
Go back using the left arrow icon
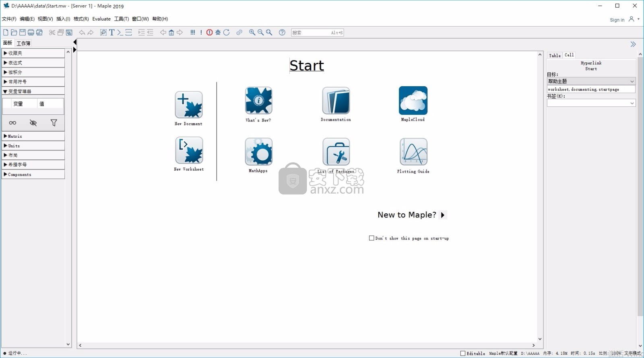tap(163, 32)
